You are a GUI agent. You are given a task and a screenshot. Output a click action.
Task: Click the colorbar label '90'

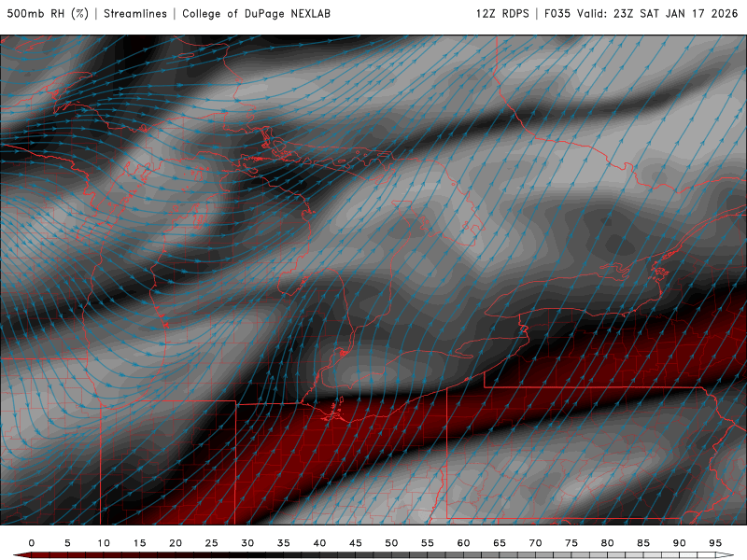(x=680, y=543)
